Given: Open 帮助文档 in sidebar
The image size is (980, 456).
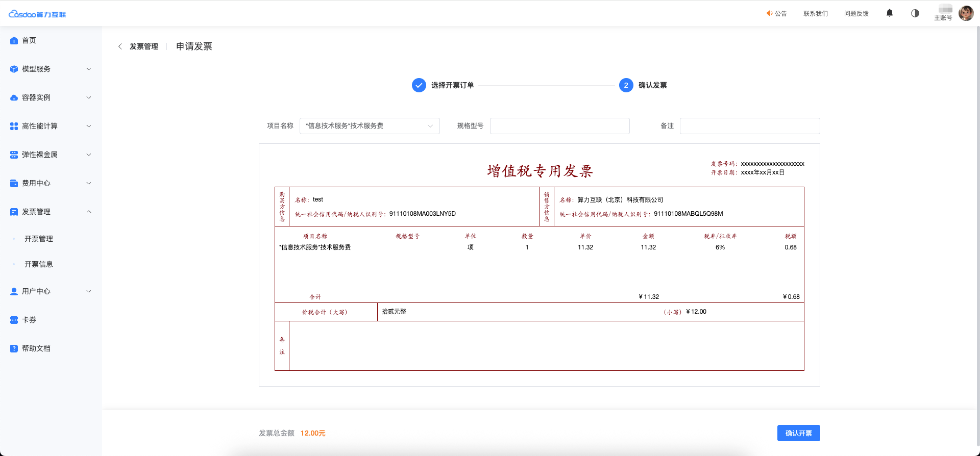Looking at the screenshot, I should click(x=36, y=348).
